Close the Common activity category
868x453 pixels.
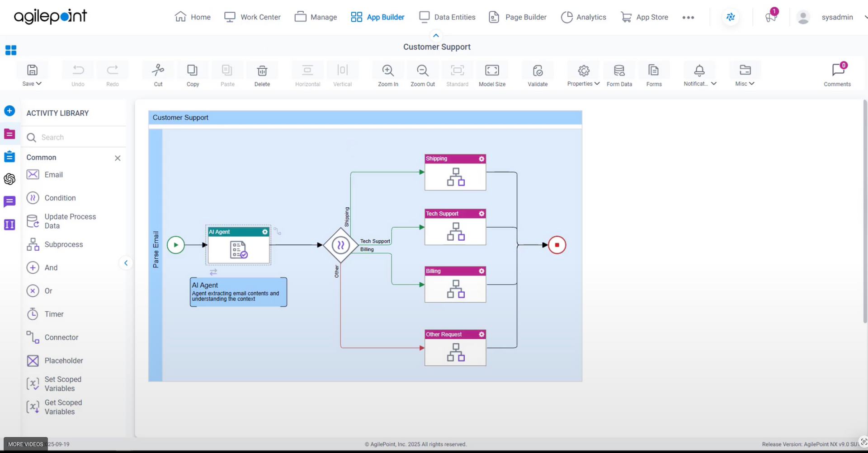118,158
